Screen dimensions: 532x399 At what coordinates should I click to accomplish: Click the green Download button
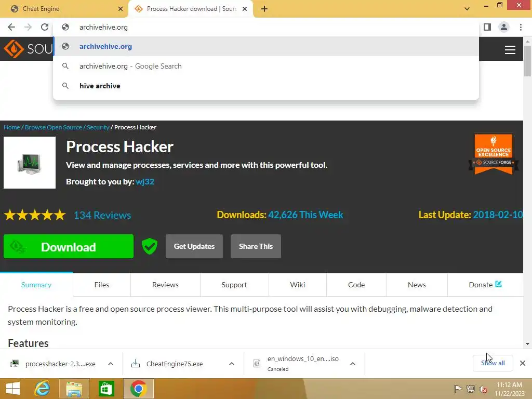(x=69, y=246)
